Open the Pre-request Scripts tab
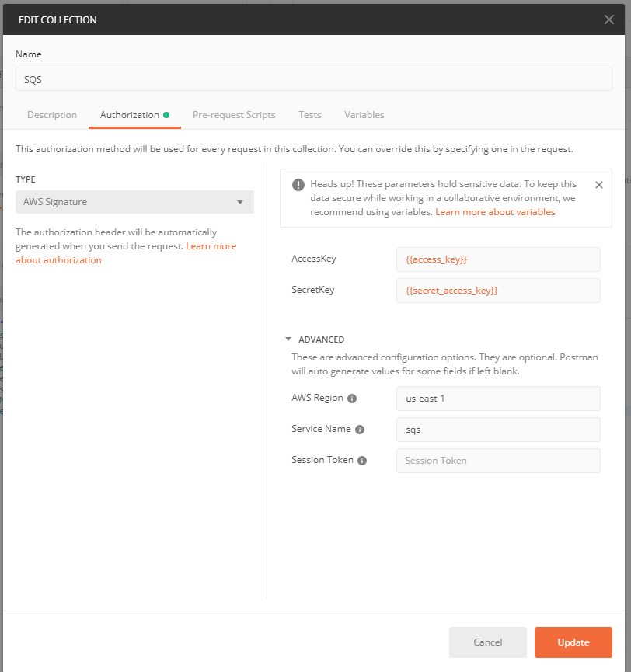 coord(234,115)
